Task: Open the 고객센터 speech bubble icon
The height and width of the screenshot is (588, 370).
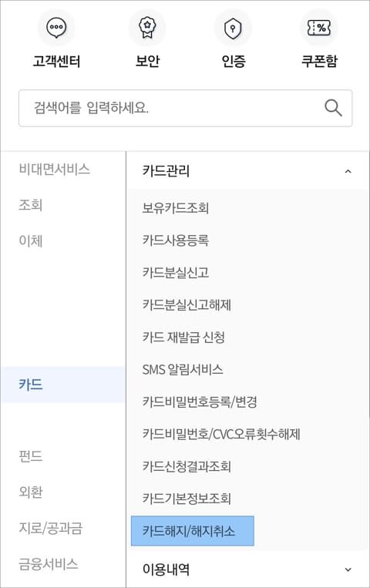Action: click(x=56, y=28)
